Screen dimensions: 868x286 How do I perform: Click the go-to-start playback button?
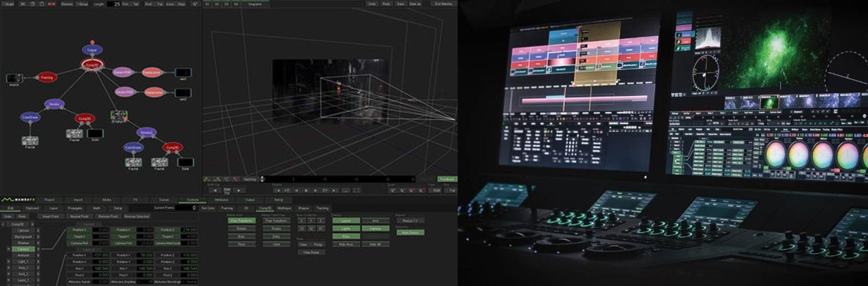click(x=278, y=190)
